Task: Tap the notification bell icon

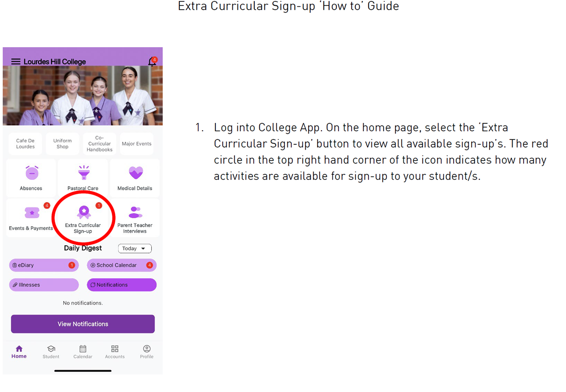Action: pos(152,61)
